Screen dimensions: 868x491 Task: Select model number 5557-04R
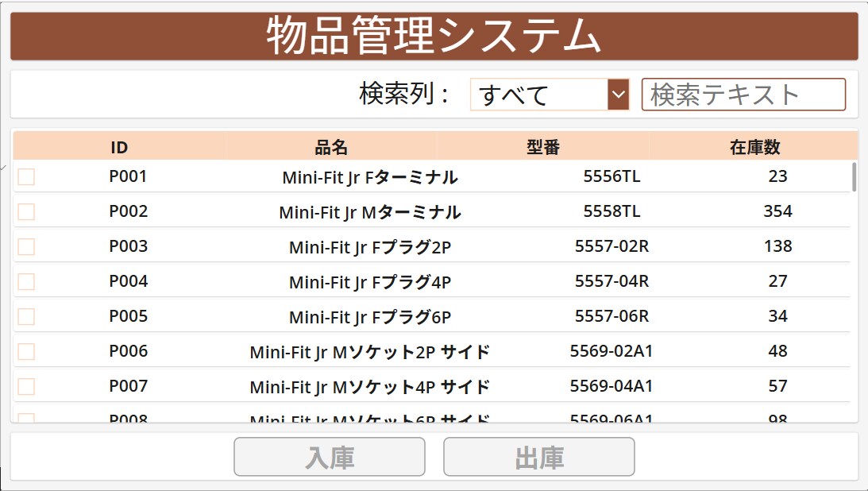tap(611, 280)
